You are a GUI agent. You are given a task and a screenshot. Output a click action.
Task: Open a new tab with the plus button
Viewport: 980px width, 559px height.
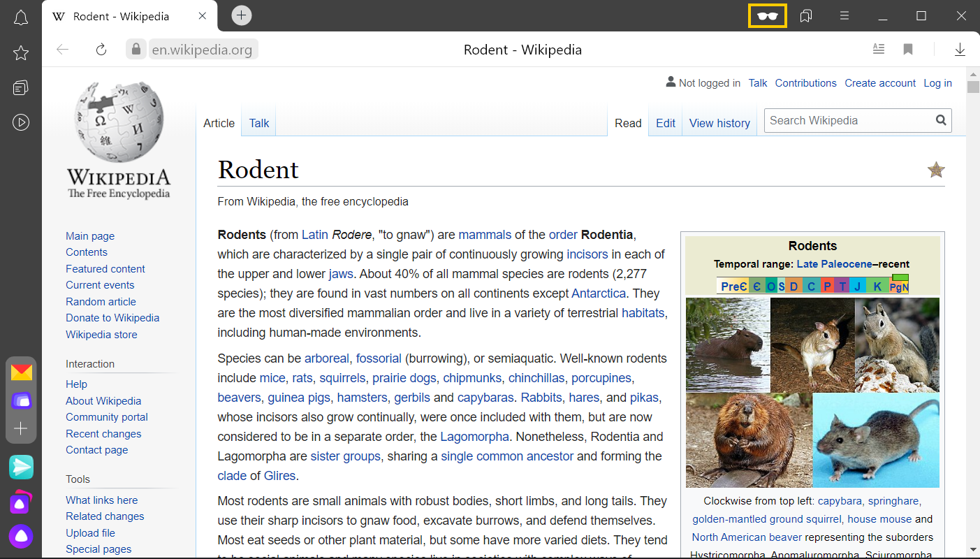click(x=241, y=15)
